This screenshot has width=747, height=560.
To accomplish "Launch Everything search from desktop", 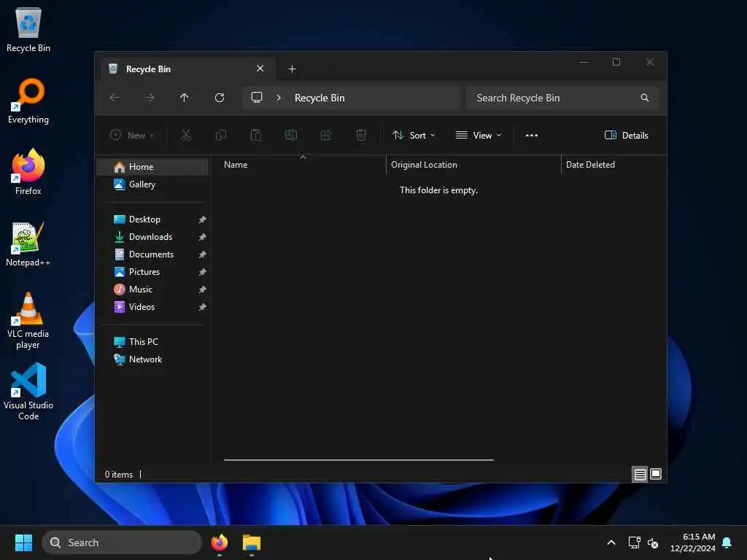I will (x=28, y=101).
